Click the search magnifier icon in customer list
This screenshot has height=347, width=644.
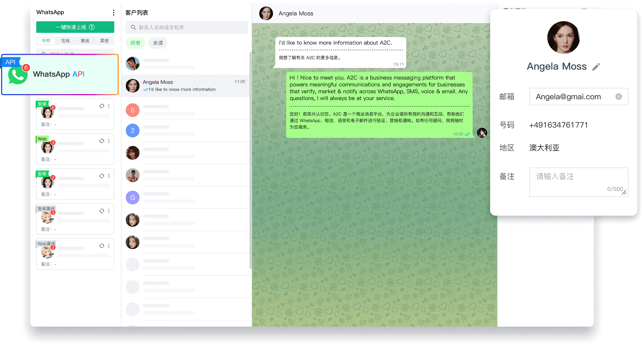pos(133,27)
